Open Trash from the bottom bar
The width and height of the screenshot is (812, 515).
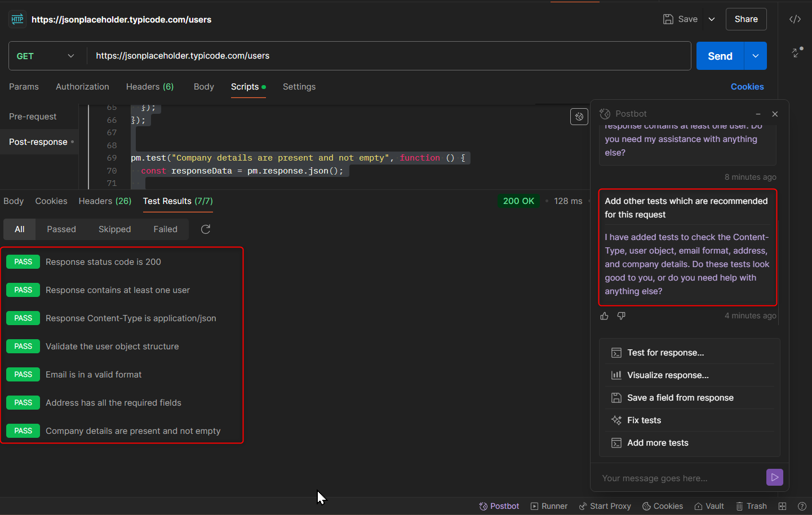click(x=751, y=506)
